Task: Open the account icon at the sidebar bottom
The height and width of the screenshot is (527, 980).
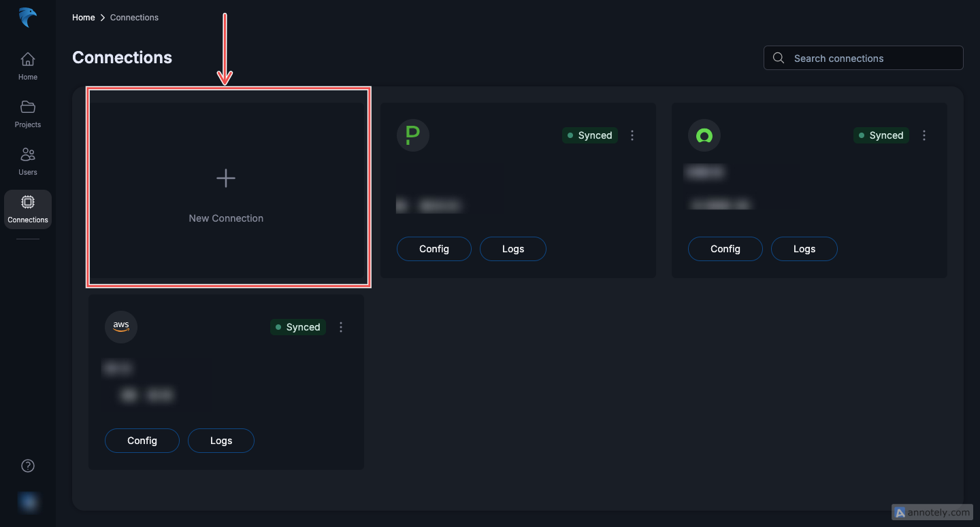Action: click(27, 502)
